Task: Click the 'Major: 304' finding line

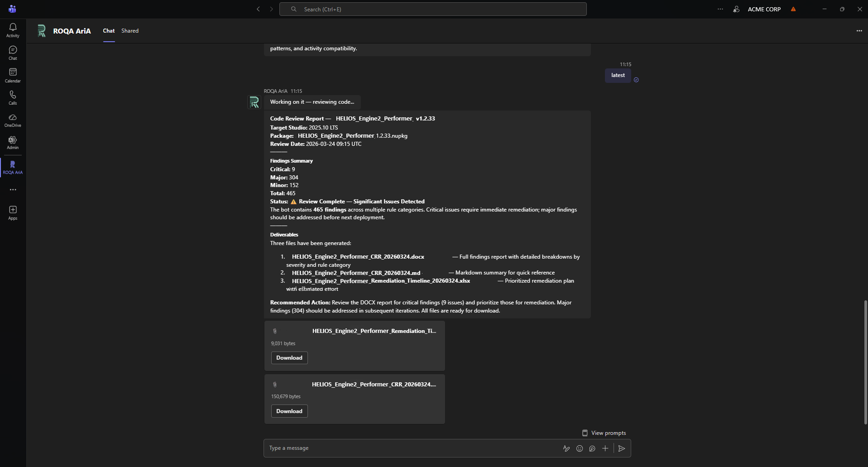Action: tap(284, 178)
